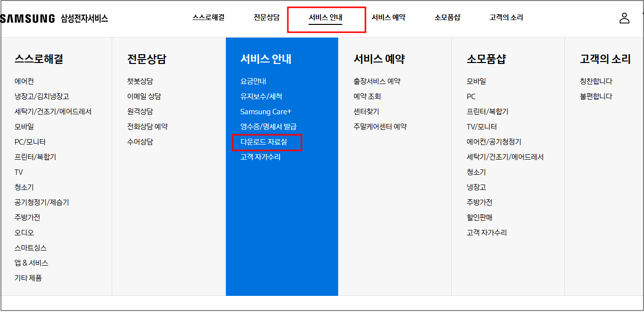Open 고객의 소리 in the top navigation bar
Image resolution: width=644 pixels, height=312 pixels.
506,18
